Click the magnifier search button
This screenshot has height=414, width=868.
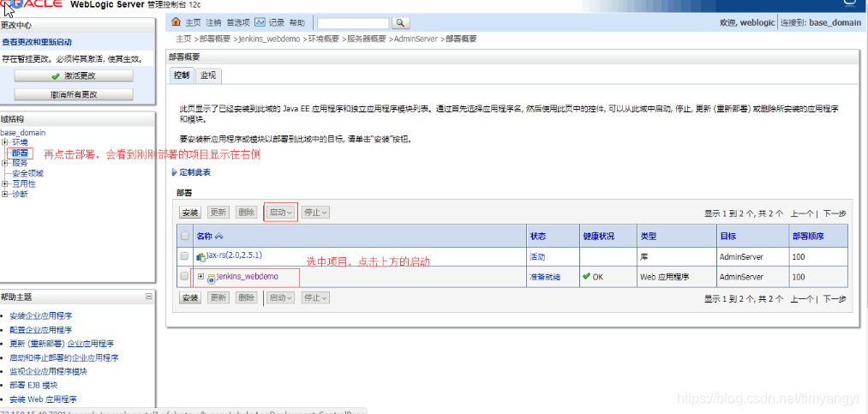tap(400, 22)
